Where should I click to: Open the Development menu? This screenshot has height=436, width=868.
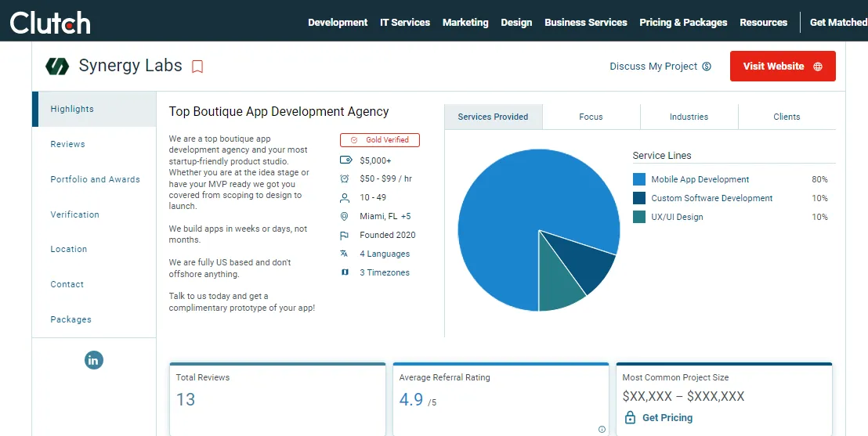[x=338, y=23]
